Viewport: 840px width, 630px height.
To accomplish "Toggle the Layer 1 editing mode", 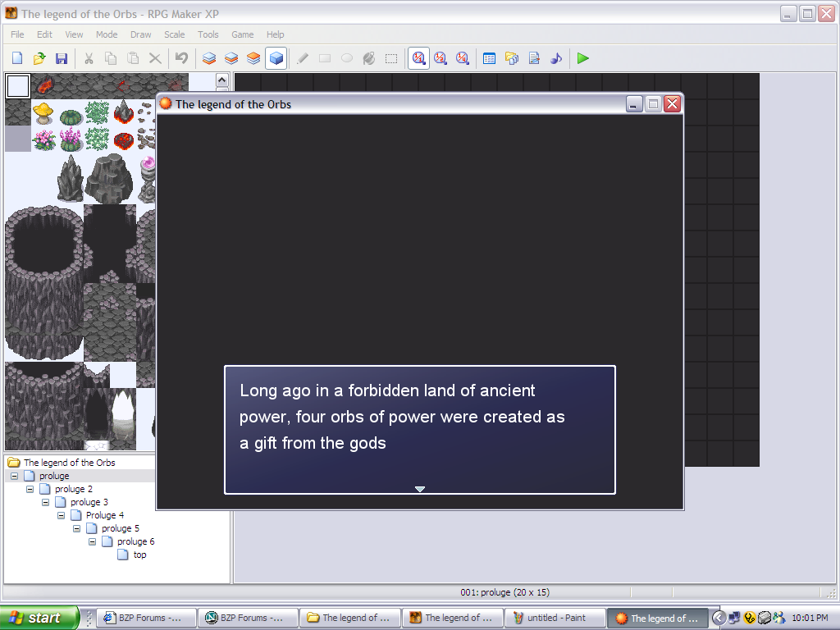I will point(209,58).
